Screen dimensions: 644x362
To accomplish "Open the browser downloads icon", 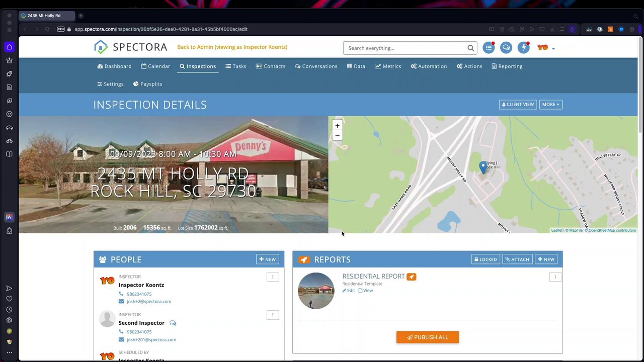I will [x=552, y=29].
